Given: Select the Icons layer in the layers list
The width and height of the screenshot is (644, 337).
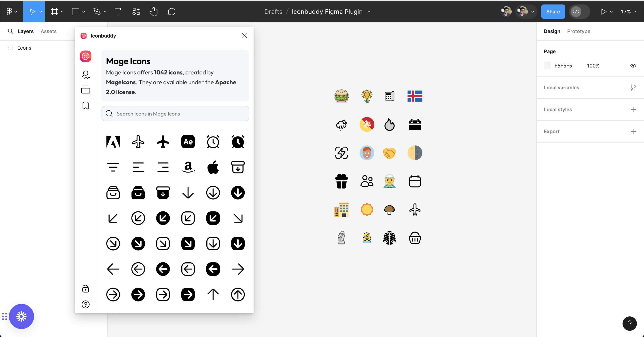Looking at the screenshot, I should (x=24, y=48).
